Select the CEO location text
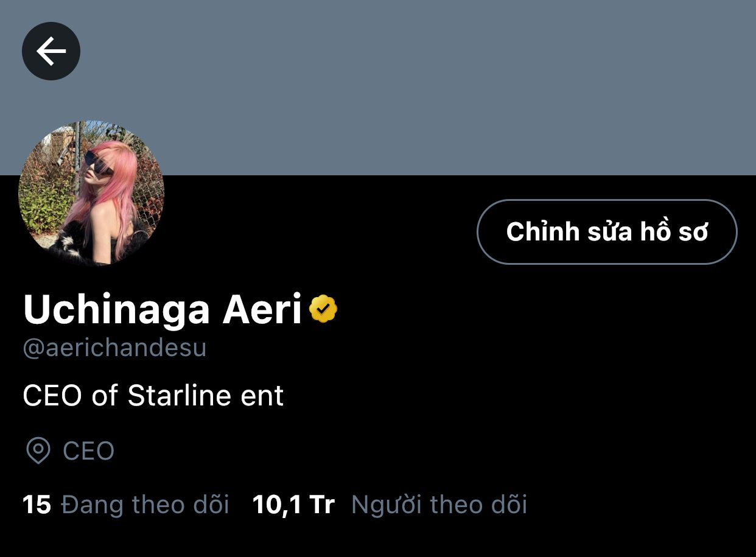Screen dimensions: 756x557 point(89,451)
